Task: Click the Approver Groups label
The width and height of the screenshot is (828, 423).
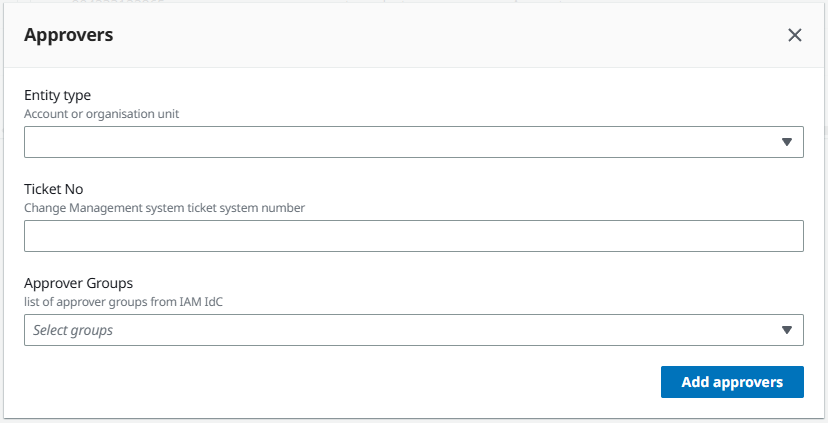Action: pos(78,283)
